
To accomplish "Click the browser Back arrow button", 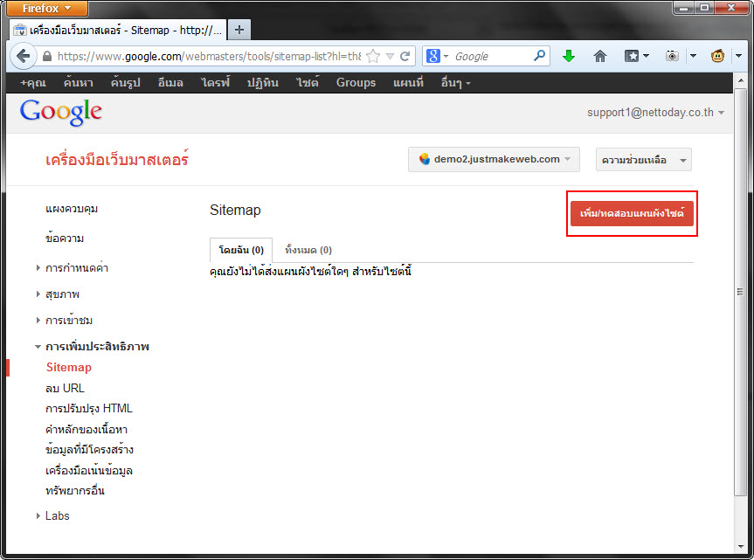I will point(23,56).
